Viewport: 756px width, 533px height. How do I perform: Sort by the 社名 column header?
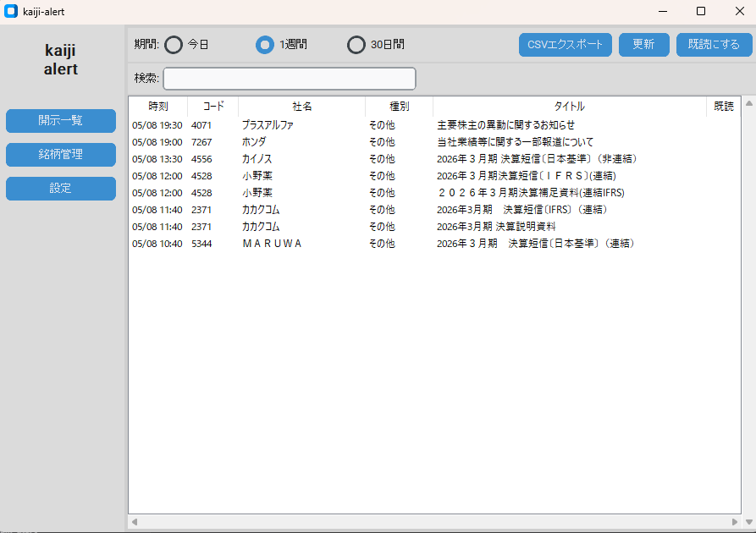302,107
